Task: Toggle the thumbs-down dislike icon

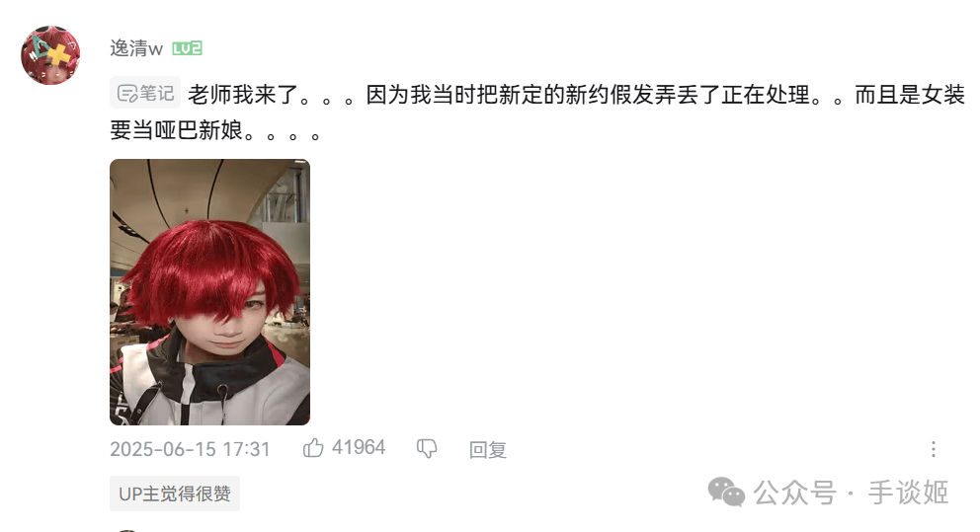Action: click(x=427, y=448)
